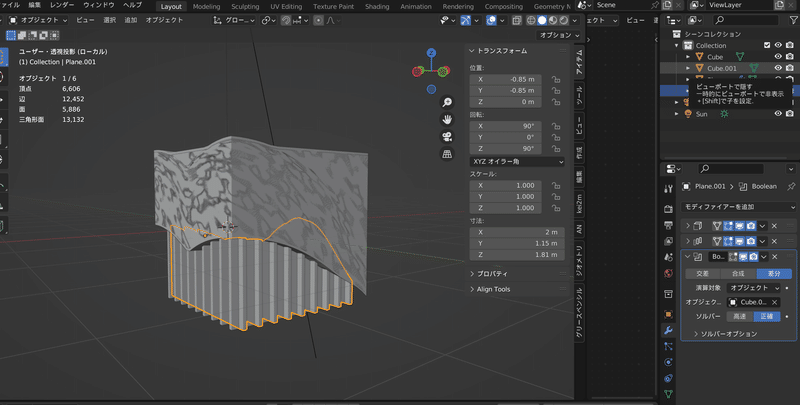This screenshot has height=405, width=800.
Task: Toggle proportional editing icon
Action: coord(319,20)
